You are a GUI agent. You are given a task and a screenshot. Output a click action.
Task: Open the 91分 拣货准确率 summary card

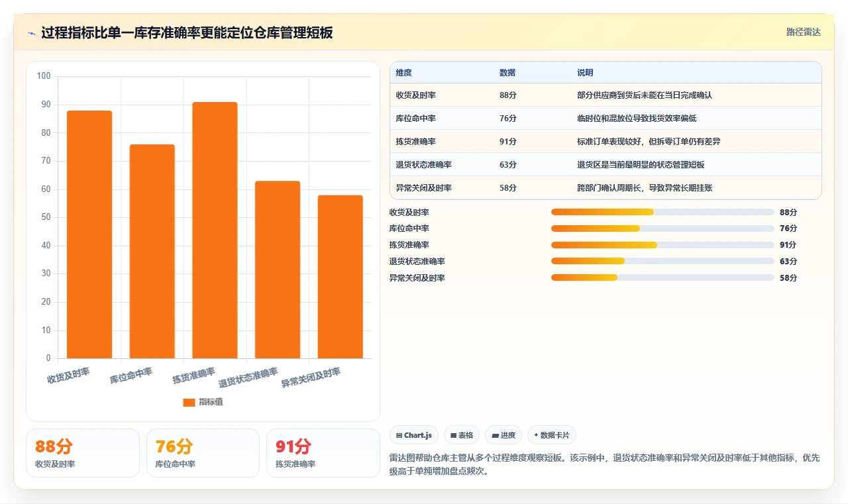(323, 453)
